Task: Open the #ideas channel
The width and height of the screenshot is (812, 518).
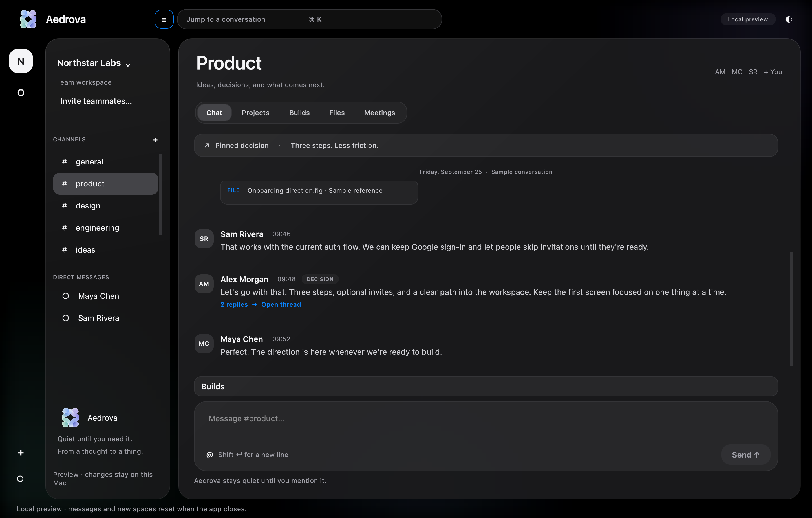Action: pyautogui.click(x=105, y=250)
